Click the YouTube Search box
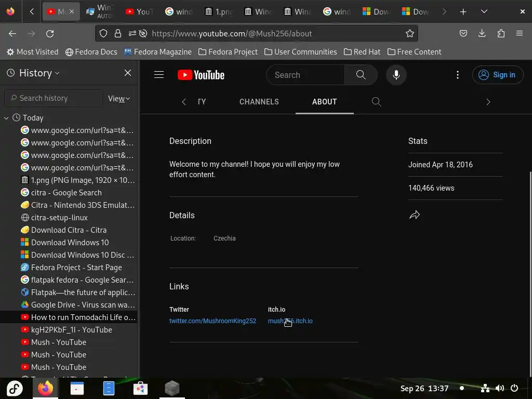Viewport: 532px width, 399px height. coord(305,75)
